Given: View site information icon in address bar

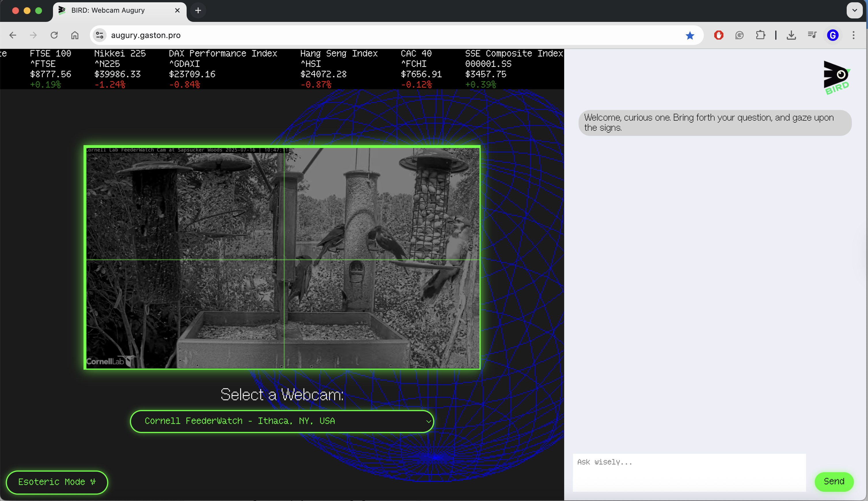Looking at the screenshot, I should (100, 35).
